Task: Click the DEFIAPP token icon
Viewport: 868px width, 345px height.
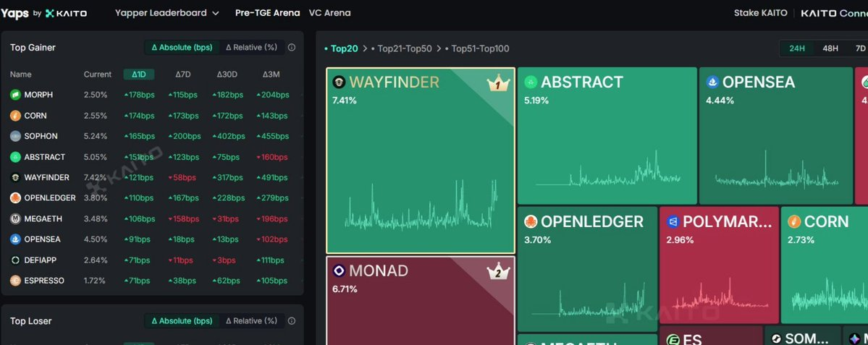Action: click(x=15, y=260)
